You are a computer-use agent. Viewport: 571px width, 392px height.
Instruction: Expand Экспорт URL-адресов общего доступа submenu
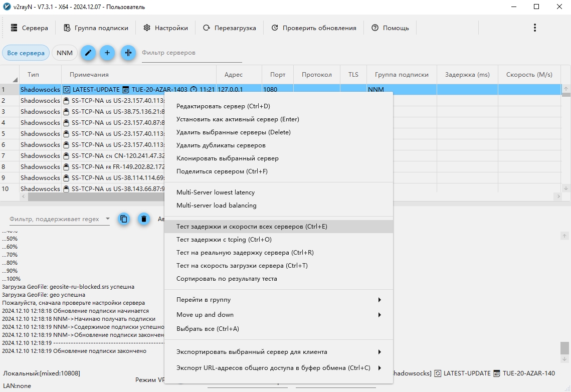pyautogui.click(x=279, y=368)
